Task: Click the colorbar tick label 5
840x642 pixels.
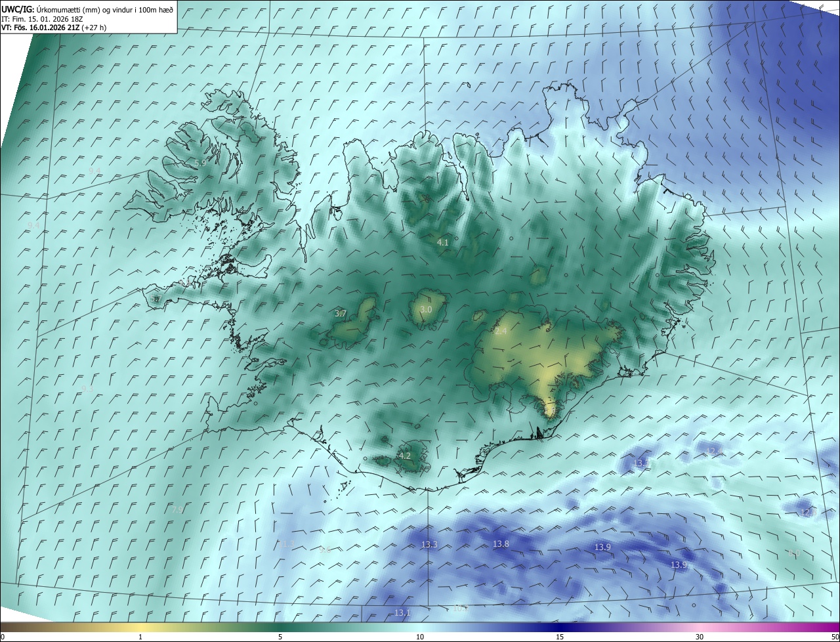Action: pyautogui.click(x=280, y=637)
